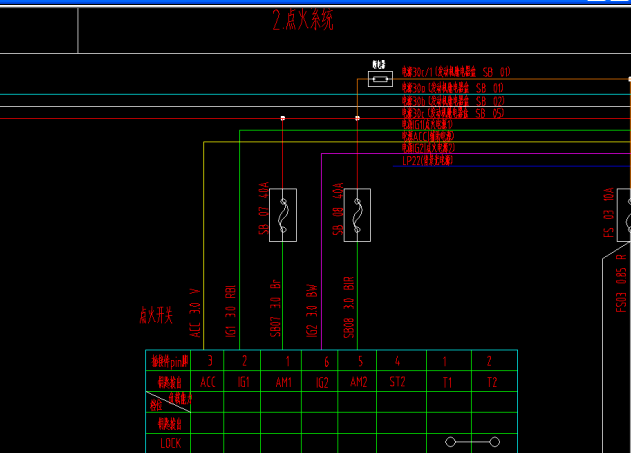Select label "电源30c" ending with SB 05
Image resolution: width=631 pixels, height=453 pixels.
click(453, 113)
